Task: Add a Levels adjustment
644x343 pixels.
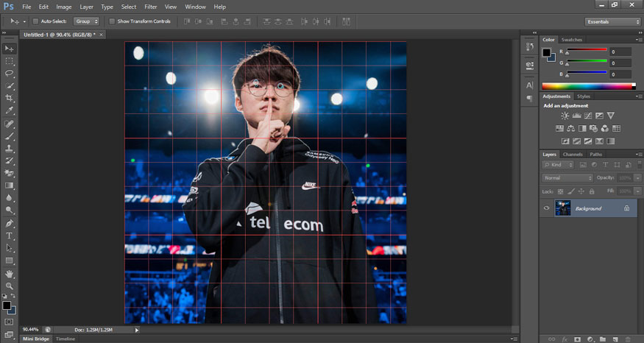Action: tap(576, 116)
